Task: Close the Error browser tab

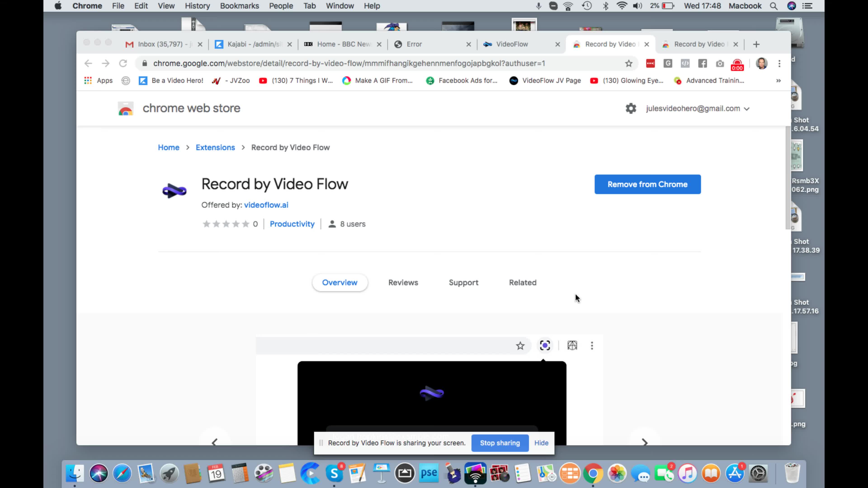Action: (468, 44)
